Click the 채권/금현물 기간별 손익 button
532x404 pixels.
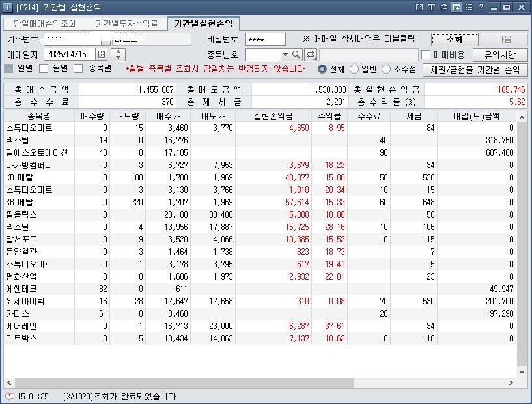[x=475, y=70]
